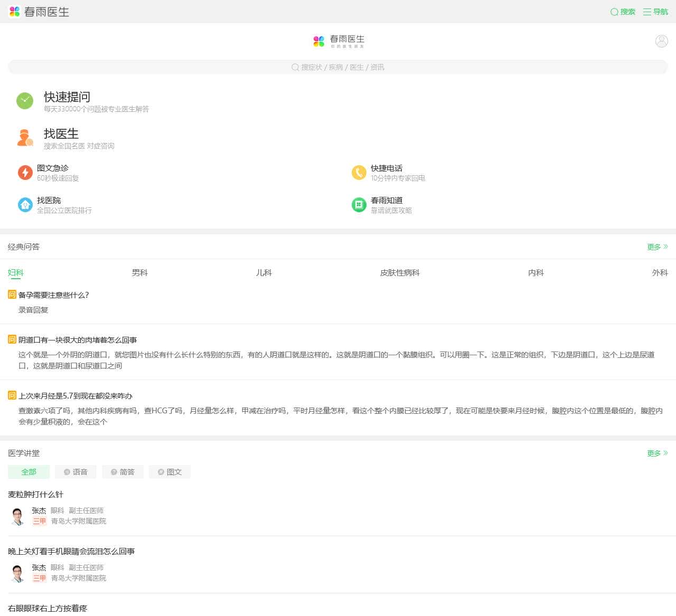
Task: Expand 更多 in 医学讲堂 section
Action: tap(658, 453)
